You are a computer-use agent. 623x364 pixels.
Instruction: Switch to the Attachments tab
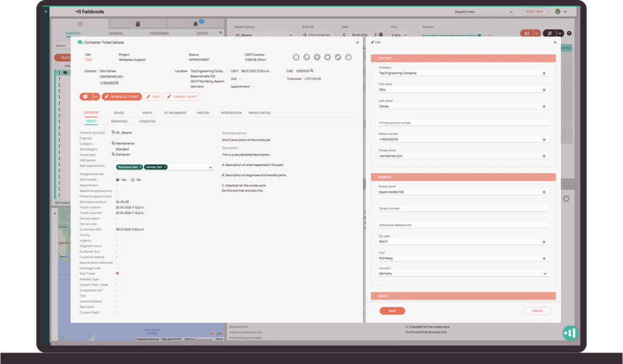pos(175,113)
